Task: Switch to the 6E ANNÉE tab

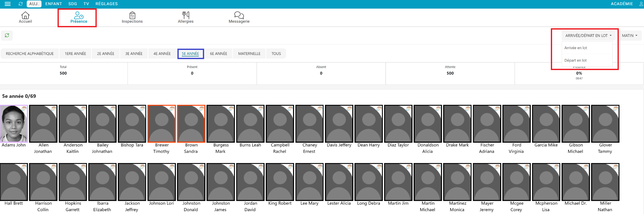Action: click(x=218, y=53)
